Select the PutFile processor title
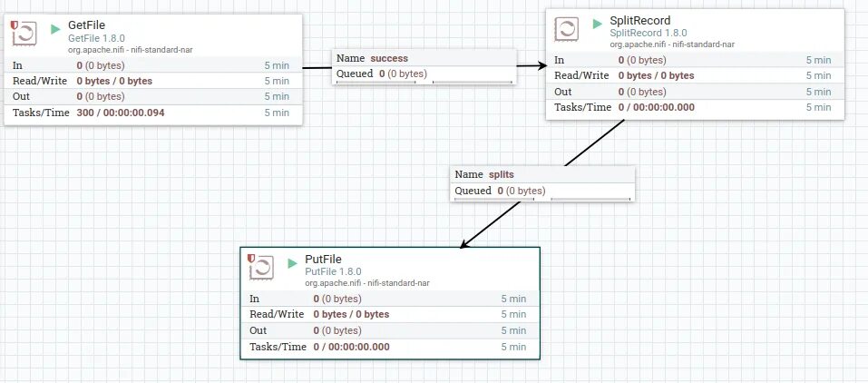Image resolution: width=868 pixels, height=383 pixels. point(323,260)
